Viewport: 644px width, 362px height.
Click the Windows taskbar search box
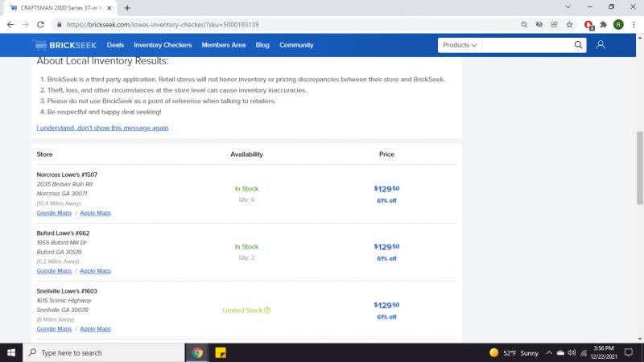[104, 352]
